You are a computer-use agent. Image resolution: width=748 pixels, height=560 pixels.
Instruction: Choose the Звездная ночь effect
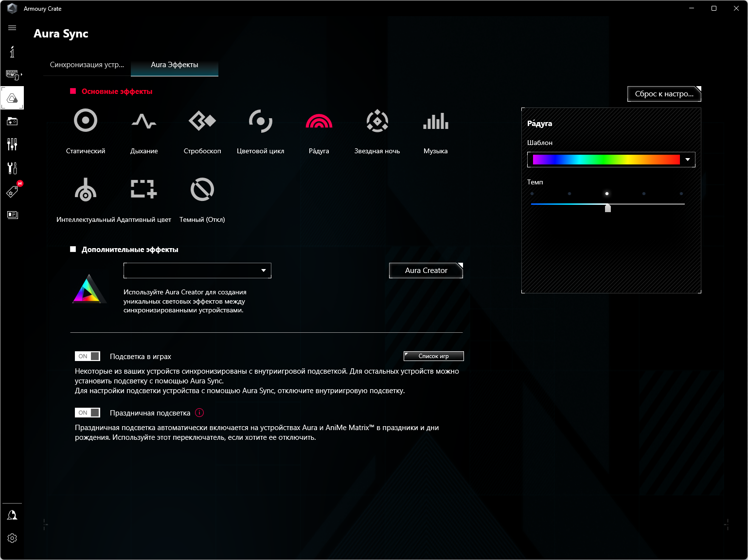(377, 131)
